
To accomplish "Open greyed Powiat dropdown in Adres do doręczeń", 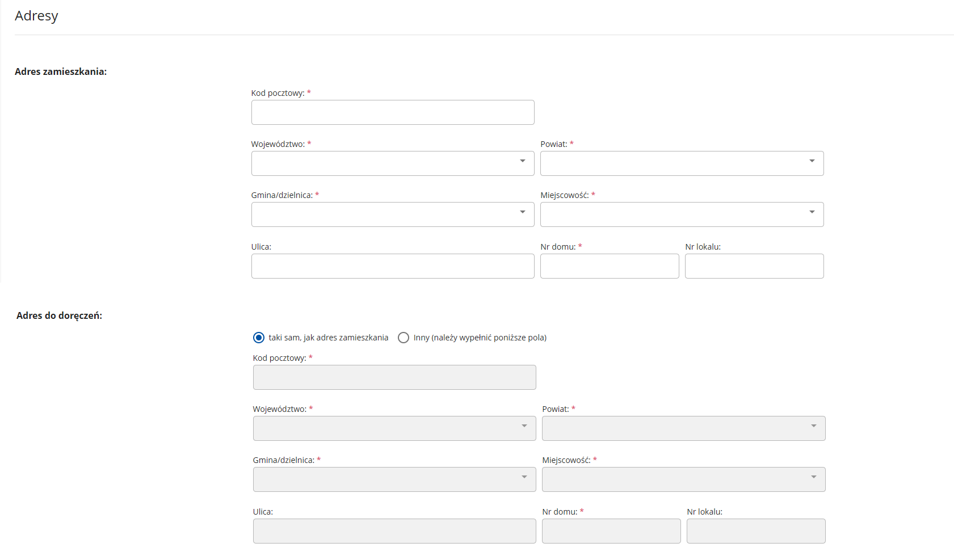I will (683, 428).
